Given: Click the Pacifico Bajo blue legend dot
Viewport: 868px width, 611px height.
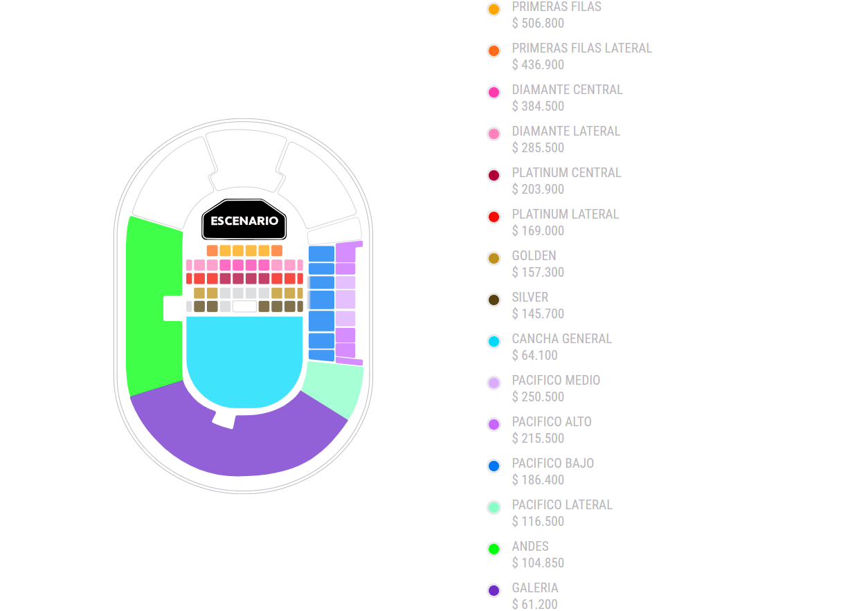Looking at the screenshot, I should click(494, 466).
